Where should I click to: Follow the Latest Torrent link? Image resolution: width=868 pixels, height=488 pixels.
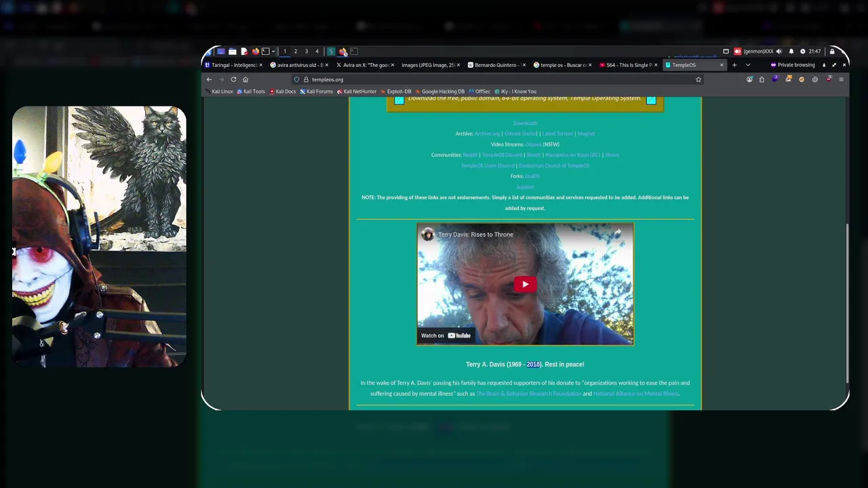(x=557, y=134)
